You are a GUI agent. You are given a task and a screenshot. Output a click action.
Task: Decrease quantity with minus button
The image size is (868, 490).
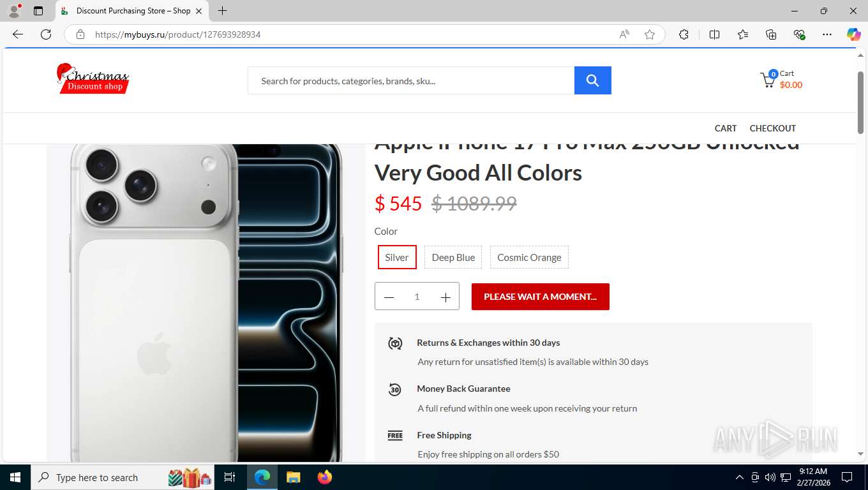click(x=389, y=297)
